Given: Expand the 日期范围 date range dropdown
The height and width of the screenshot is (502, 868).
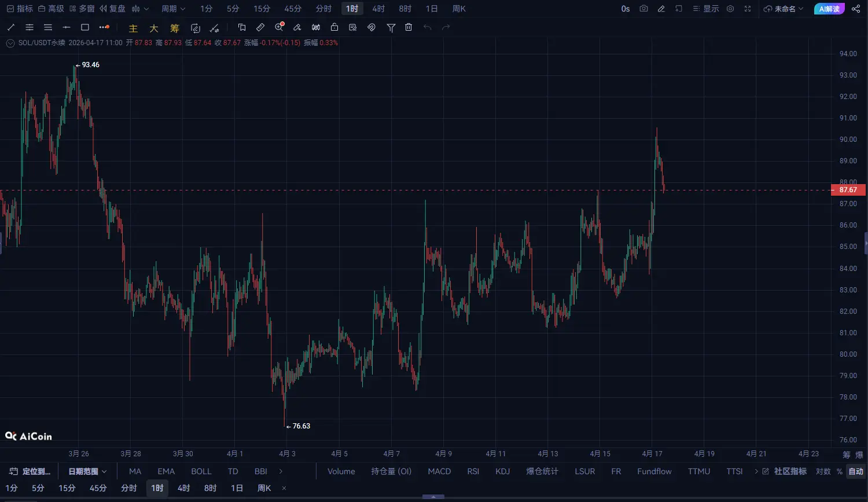Looking at the screenshot, I should pos(87,471).
